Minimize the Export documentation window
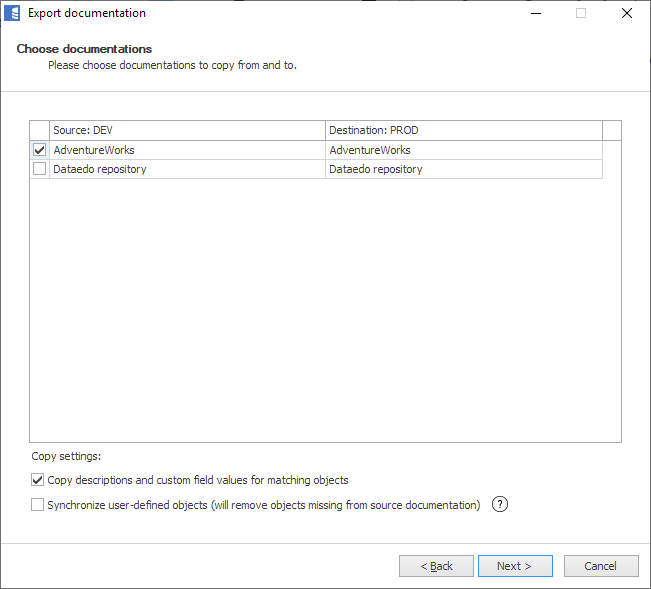The width and height of the screenshot is (651, 589). tap(535, 13)
